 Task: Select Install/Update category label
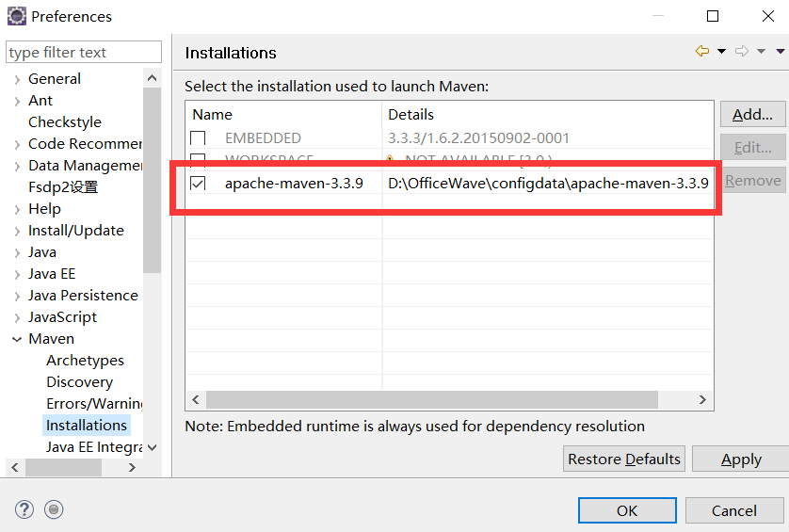pos(76,231)
